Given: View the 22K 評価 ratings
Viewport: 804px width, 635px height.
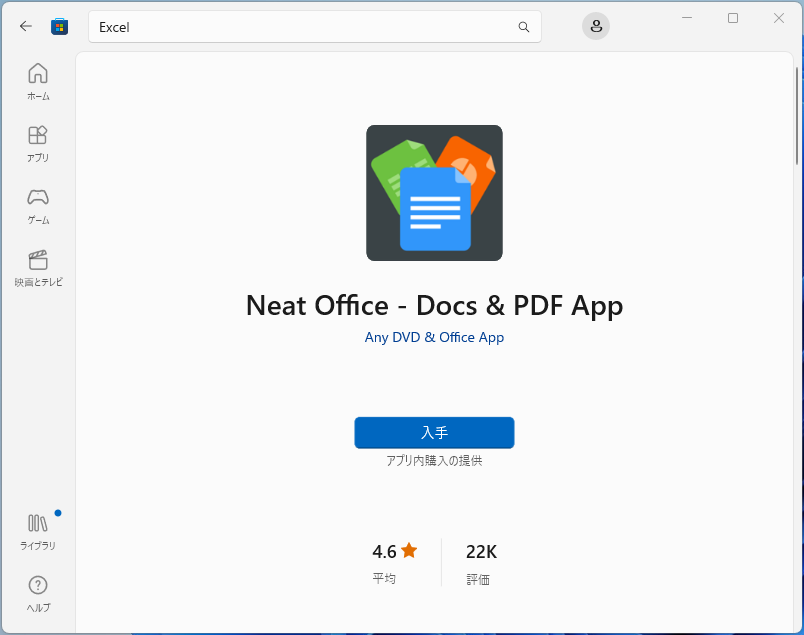Looking at the screenshot, I should (480, 561).
